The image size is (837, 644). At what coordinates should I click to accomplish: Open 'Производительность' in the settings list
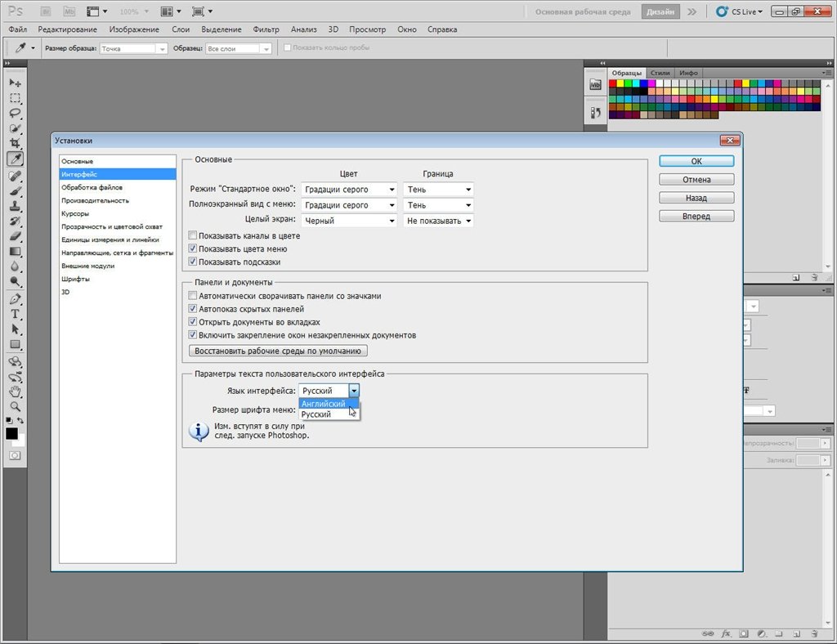(x=95, y=200)
